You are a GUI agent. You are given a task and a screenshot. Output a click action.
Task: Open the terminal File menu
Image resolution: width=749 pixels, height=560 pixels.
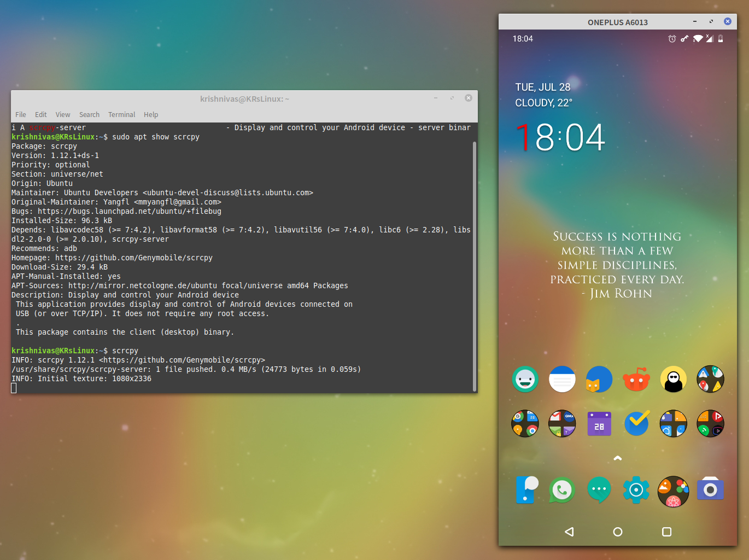coord(21,115)
